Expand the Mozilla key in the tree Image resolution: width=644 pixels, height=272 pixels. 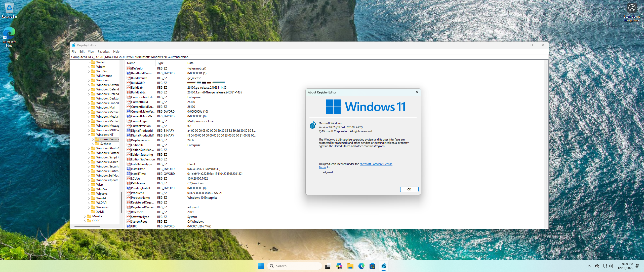coord(85,216)
